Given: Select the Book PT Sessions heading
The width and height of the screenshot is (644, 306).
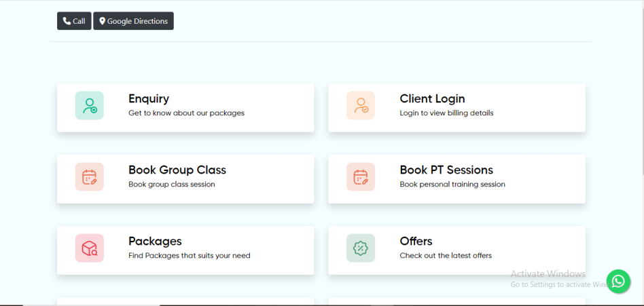Looking at the screenshot, I should [446, 170].
